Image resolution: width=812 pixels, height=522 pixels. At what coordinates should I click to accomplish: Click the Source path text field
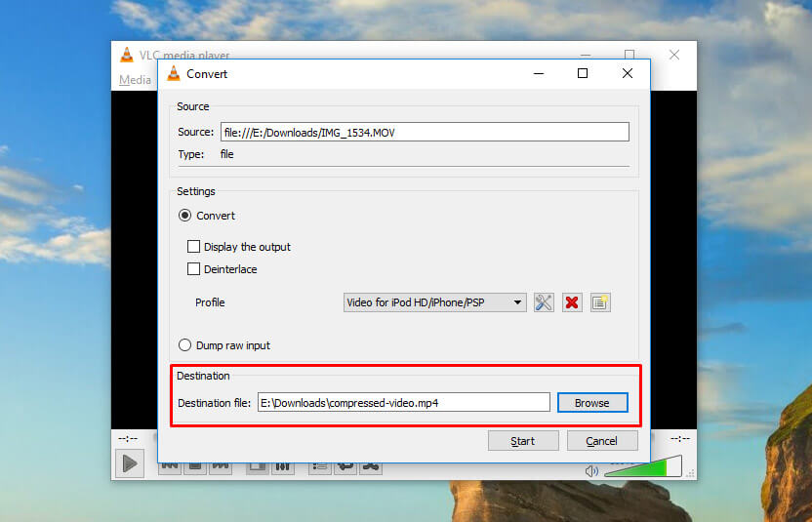tap(425, 132)
